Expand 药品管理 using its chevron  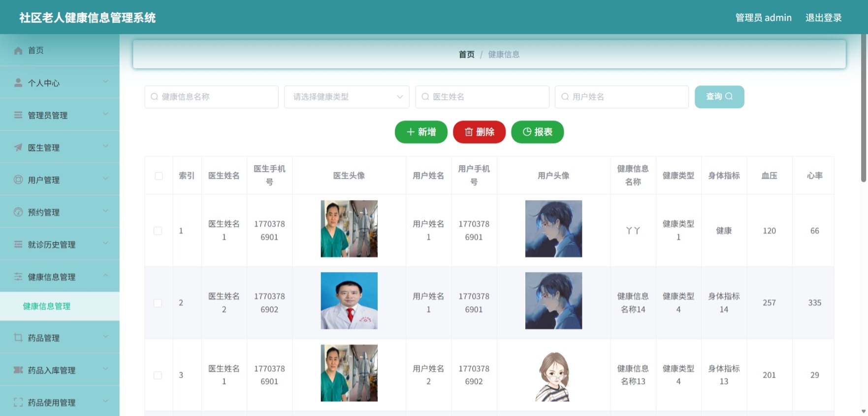click(105, 337)
